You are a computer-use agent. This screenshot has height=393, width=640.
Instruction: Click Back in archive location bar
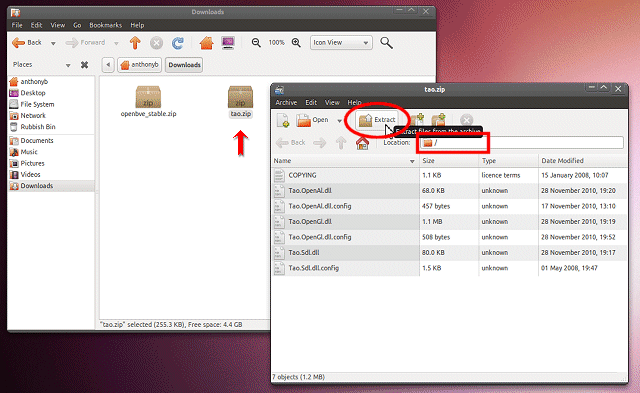pos(291,142)
